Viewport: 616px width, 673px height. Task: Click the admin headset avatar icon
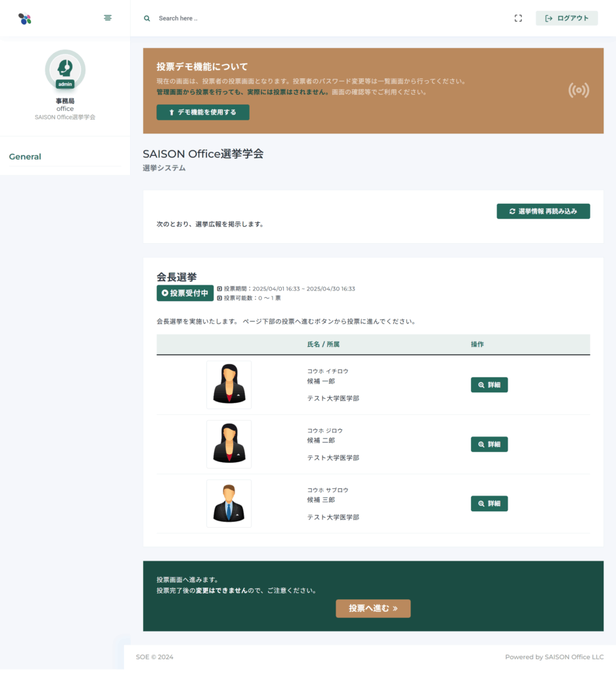tap(65, 70)
